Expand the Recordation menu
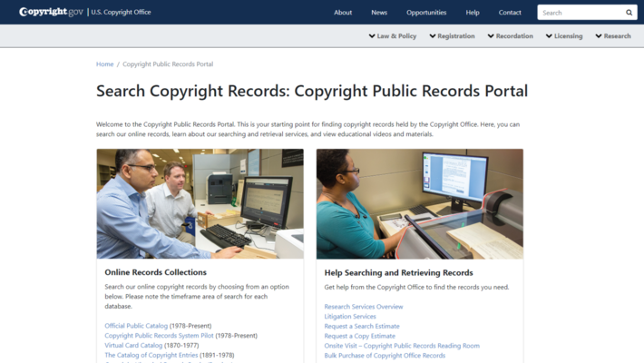644x363 pixels. pos(511,36)
